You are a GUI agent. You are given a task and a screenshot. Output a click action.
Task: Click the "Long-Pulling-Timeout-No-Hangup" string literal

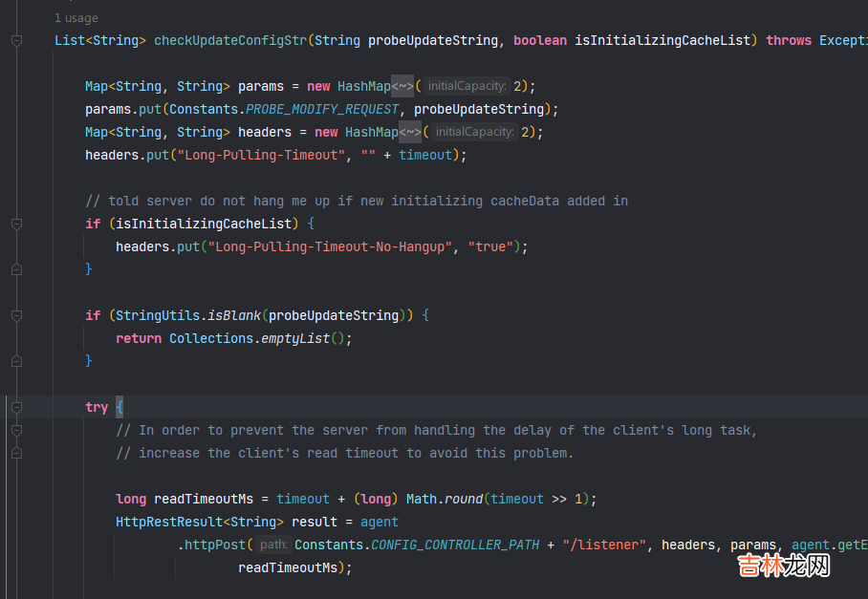[330, 246]
